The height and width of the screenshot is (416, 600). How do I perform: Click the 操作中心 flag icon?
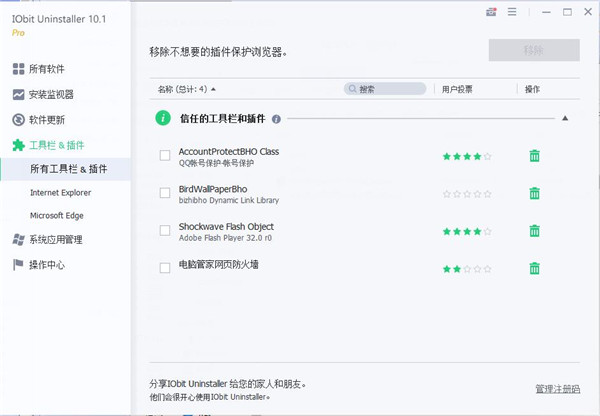pyautogui.click(x=18, y=264)
